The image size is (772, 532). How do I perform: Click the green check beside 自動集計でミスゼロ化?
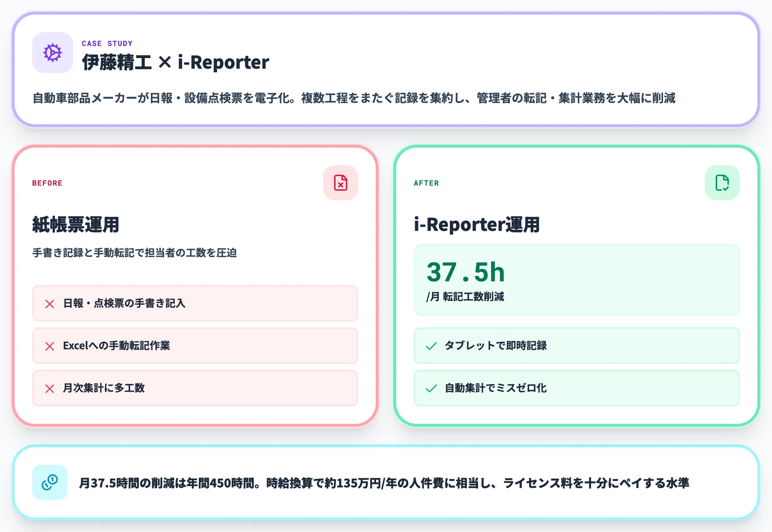point(431,388)
